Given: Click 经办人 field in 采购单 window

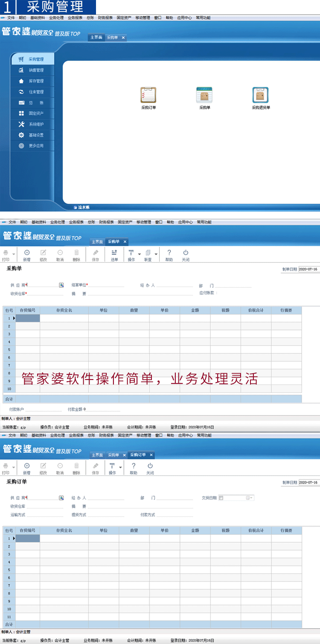Looking at the screenshot, I should (x=174, y=284).
